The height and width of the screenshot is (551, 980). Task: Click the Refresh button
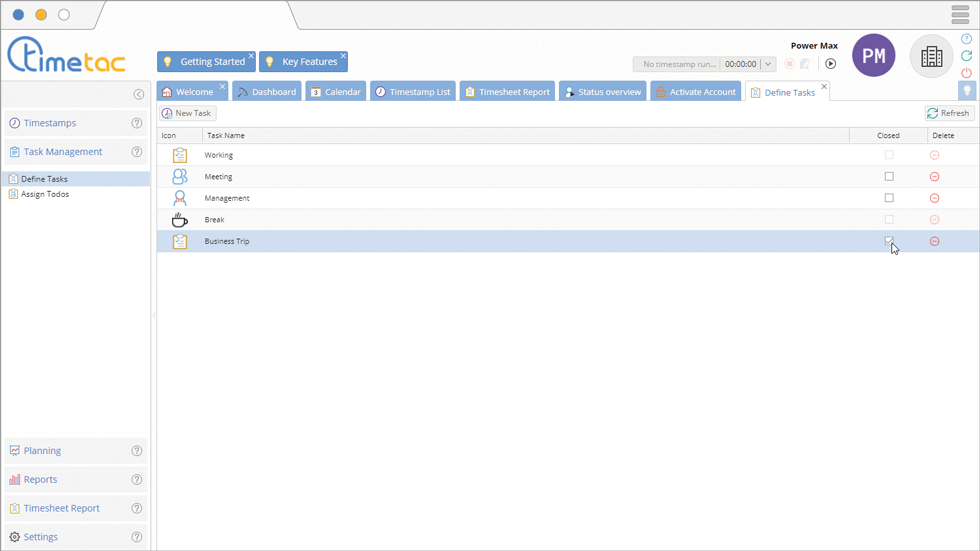pos(949,113)
